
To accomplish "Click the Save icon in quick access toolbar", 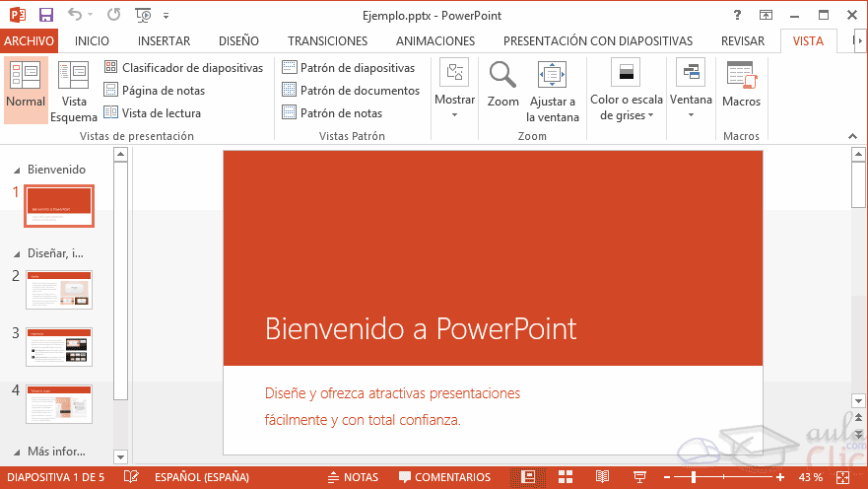I will (45, 15).
